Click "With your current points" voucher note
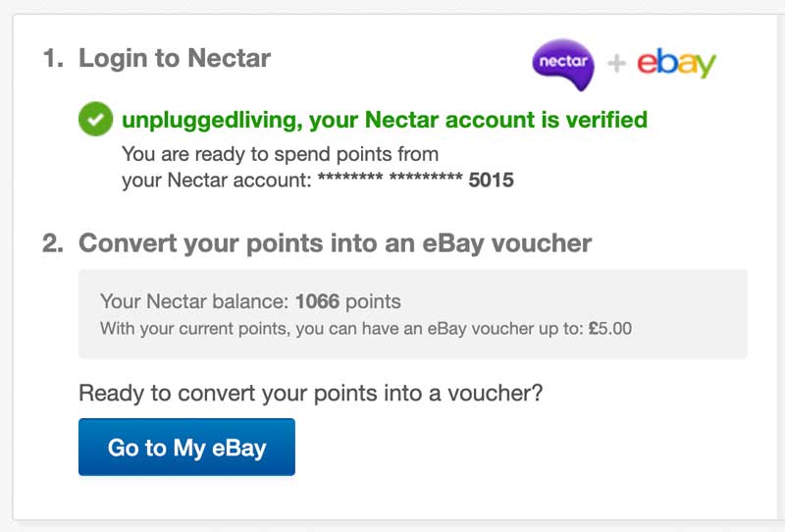 (340, 329)
